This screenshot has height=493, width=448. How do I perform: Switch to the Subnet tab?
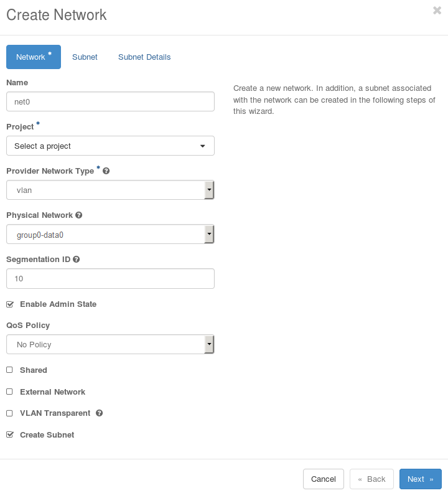pos(85,57)
